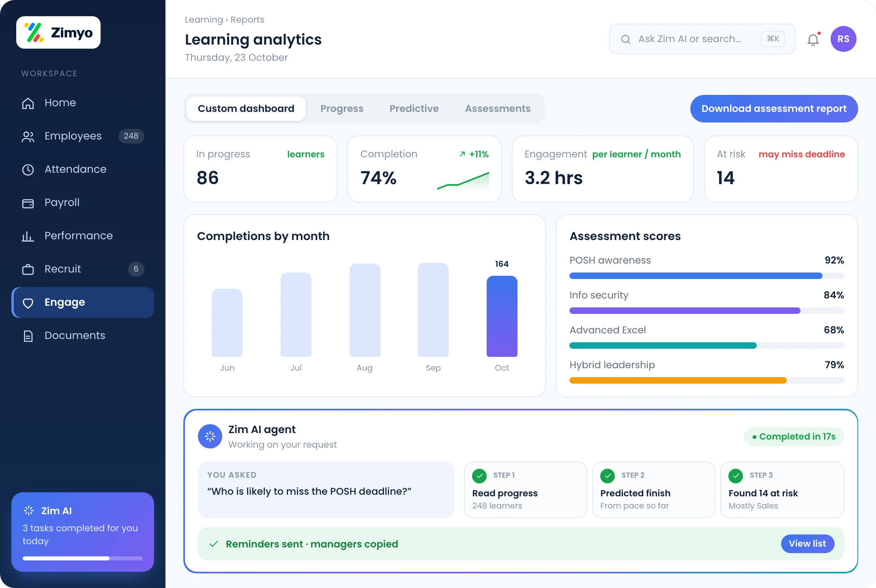
Task: Click the Attendance clock icon
Action: (x=28, y=170)
